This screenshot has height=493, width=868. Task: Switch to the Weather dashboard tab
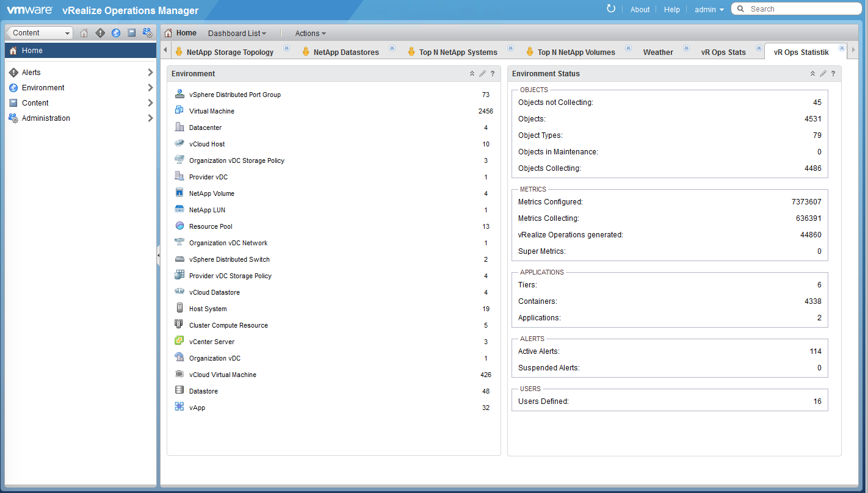658,52
